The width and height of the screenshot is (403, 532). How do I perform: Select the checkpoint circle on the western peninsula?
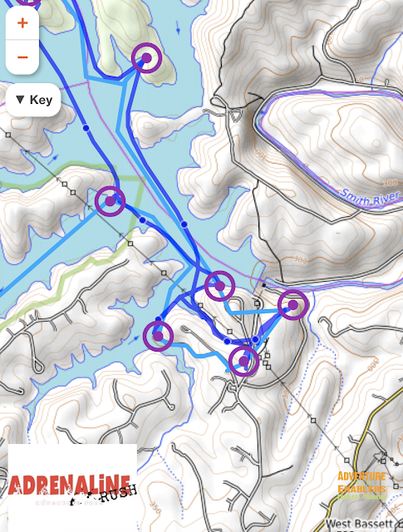pos(110,201)
